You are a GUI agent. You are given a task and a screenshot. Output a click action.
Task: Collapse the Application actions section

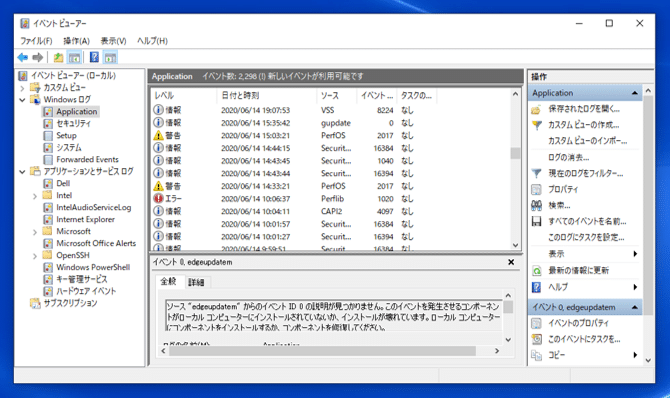[635, 93]
